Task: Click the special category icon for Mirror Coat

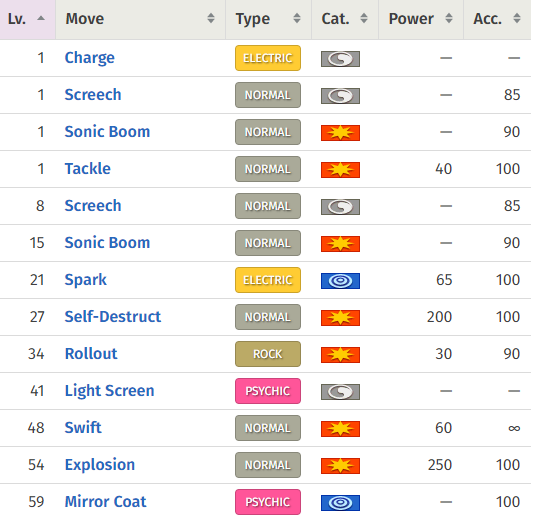Action: pyautogui.click(x=340, y=504)
